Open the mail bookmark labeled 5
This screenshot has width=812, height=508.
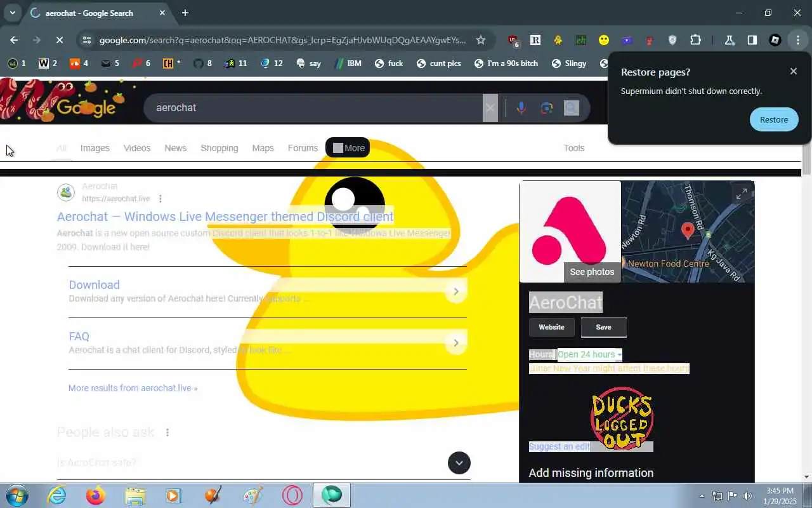tap(110, 63)
